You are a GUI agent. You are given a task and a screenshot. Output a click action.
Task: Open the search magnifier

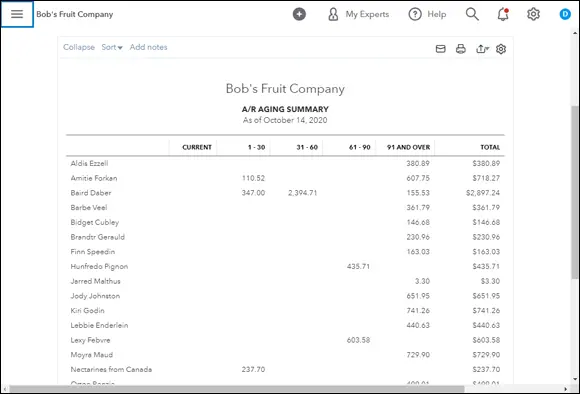pyautogui.click(x=472, y=14)
